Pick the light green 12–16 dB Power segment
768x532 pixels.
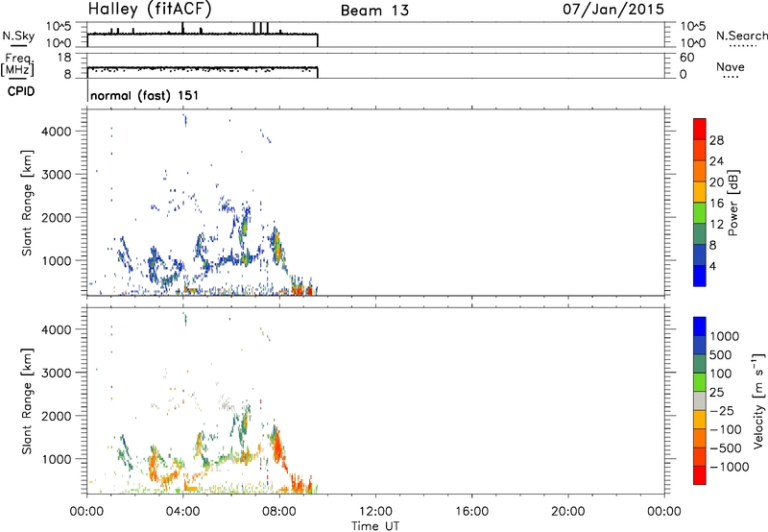tap(700, 213)
